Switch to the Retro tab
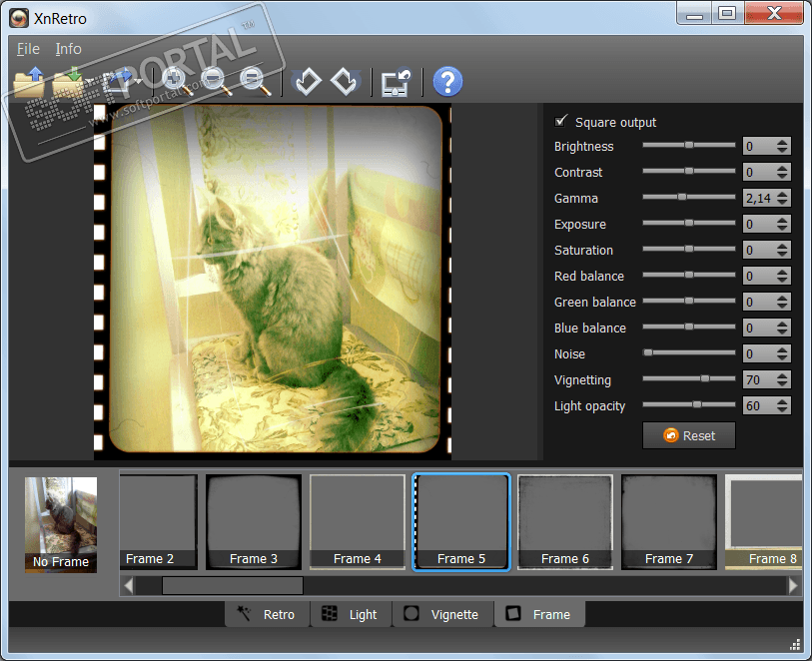This screenshot has width=812, height=661. (x=267, y=614)
